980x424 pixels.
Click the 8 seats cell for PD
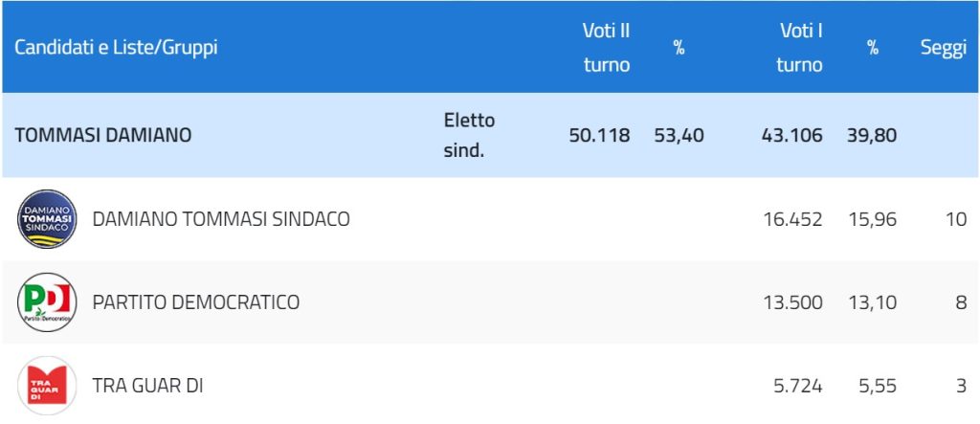click(x=961, y=302)
